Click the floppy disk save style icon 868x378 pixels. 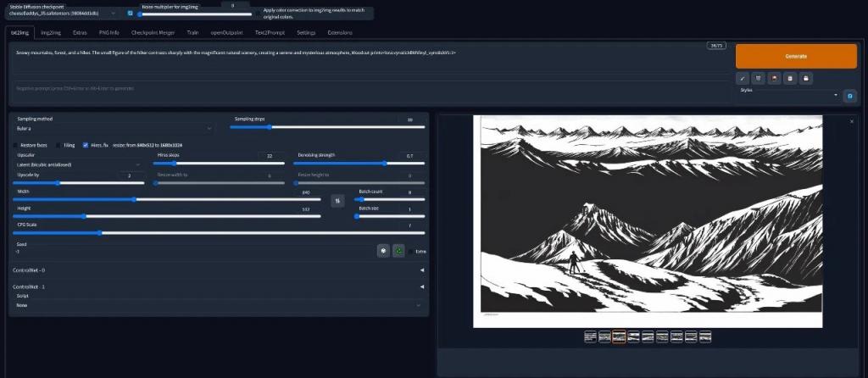click(805, 78)
